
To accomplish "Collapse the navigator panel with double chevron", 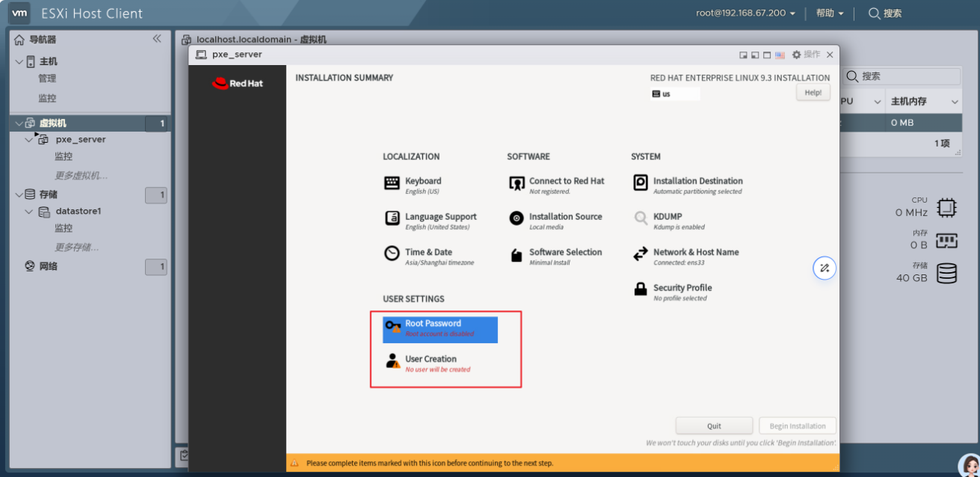I will point(157,39).
